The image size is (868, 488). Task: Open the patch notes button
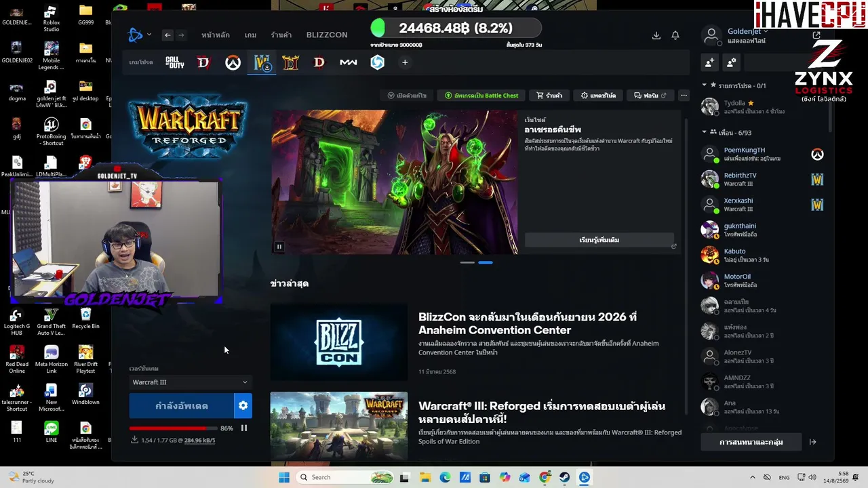(x=598, y=96)
